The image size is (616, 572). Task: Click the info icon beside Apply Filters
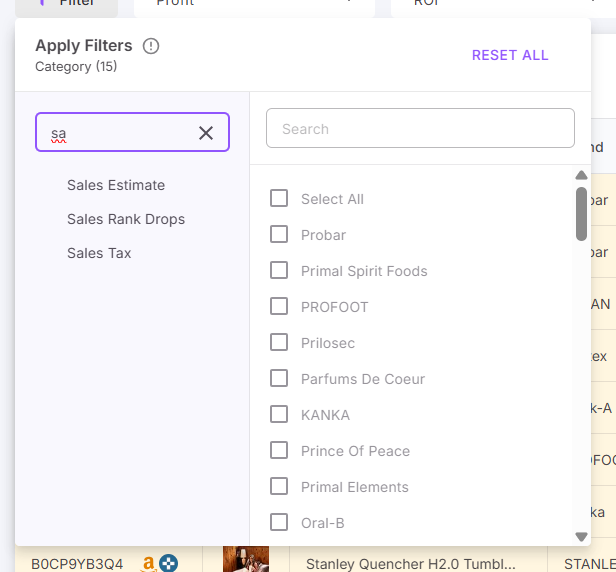pyautogui.click(x=151, y=46)
